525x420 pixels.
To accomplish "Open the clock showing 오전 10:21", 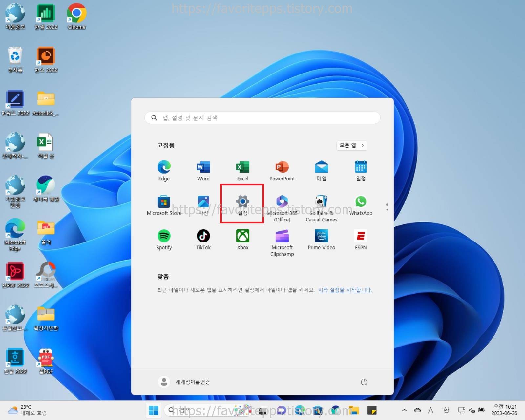I will (504, 410).
